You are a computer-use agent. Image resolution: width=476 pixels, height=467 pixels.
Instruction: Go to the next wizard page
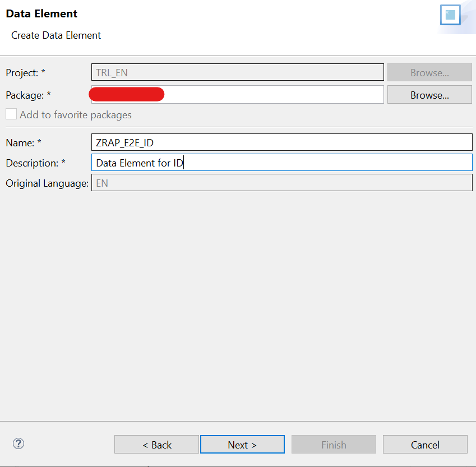(x=242, y=445)
